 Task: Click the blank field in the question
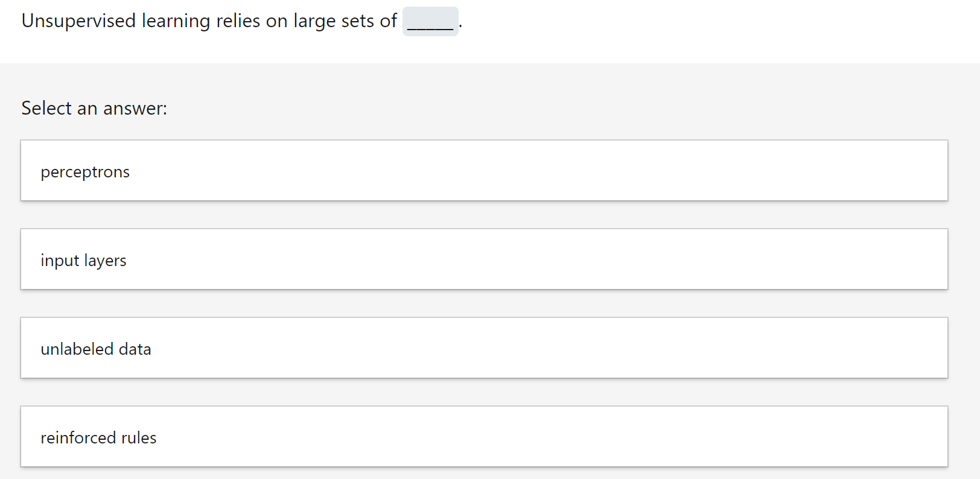tap(430, 22)
